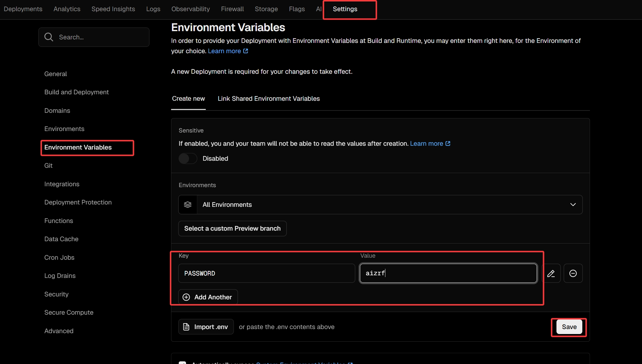The image size is (642, 364).
Task: Go to Domains in sidebar
Action: [57, 111]
